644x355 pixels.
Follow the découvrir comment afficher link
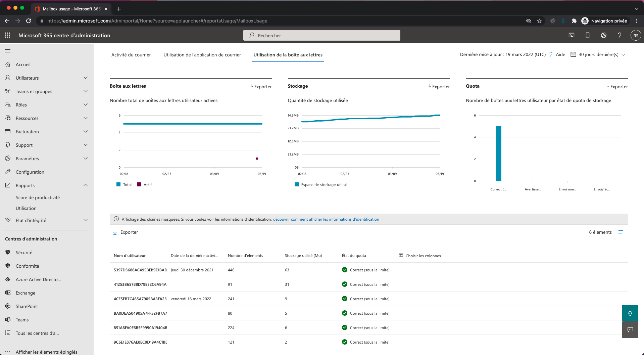point(326,219)
